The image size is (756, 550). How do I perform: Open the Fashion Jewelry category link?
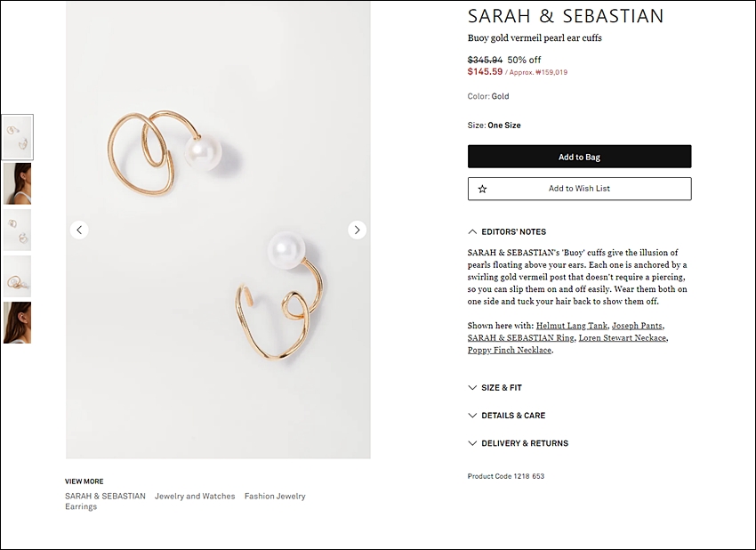pos(275,496)
